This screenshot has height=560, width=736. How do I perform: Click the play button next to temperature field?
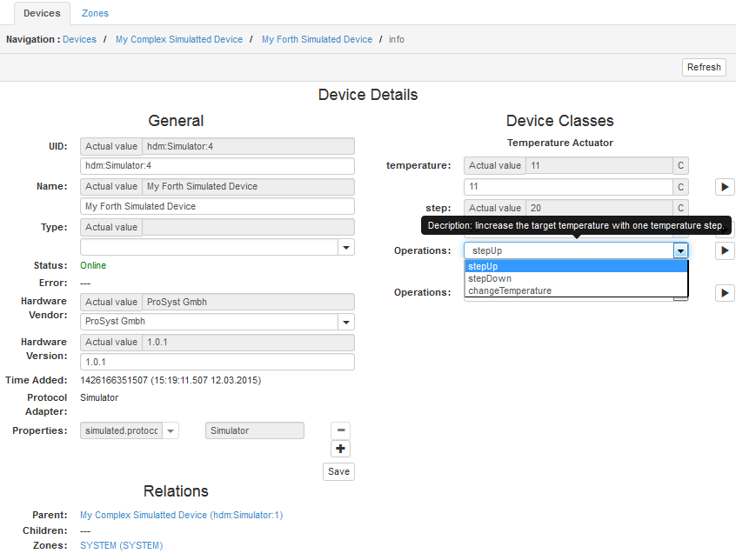click(x=724, y=187)
